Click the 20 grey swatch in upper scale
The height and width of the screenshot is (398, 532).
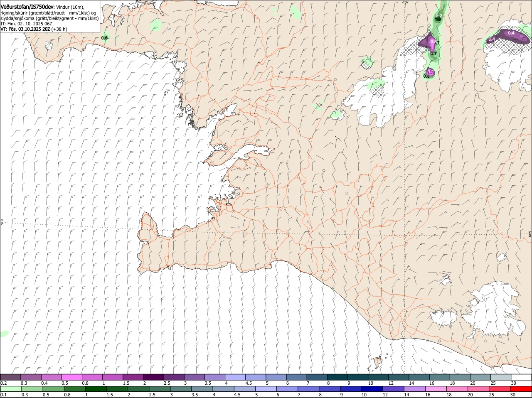point(480,377)
